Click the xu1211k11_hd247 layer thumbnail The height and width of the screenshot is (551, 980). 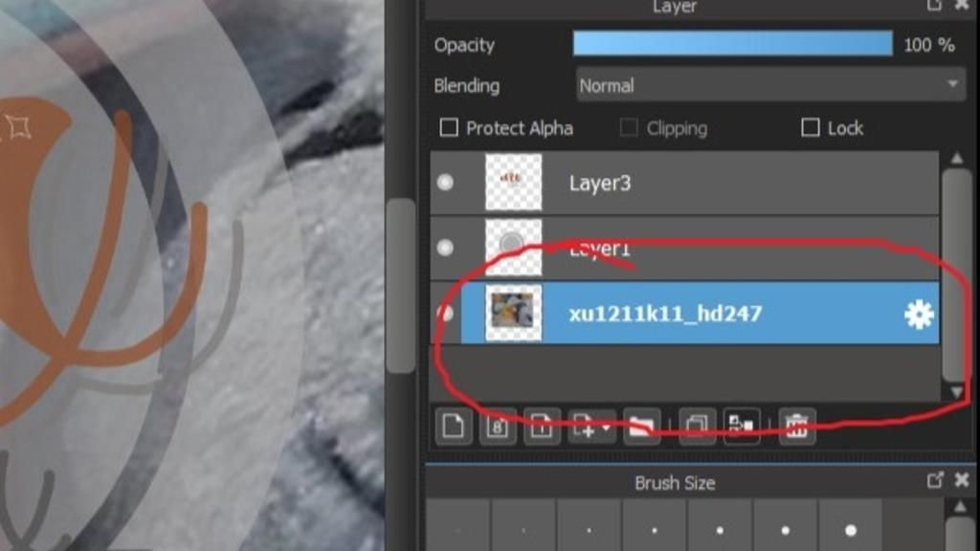[x=513, y=314]
